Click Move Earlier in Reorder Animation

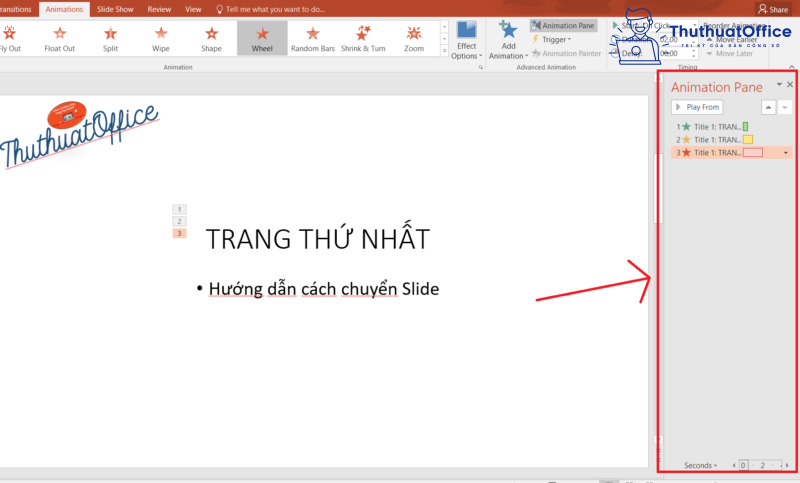pos(732,40)
